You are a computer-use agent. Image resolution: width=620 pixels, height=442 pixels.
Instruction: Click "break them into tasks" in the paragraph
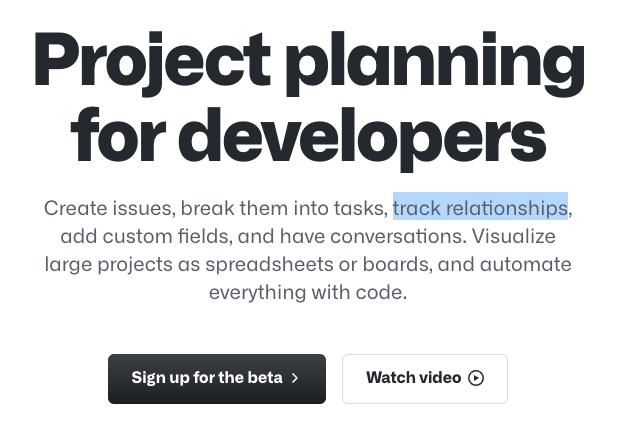(284, 208)
